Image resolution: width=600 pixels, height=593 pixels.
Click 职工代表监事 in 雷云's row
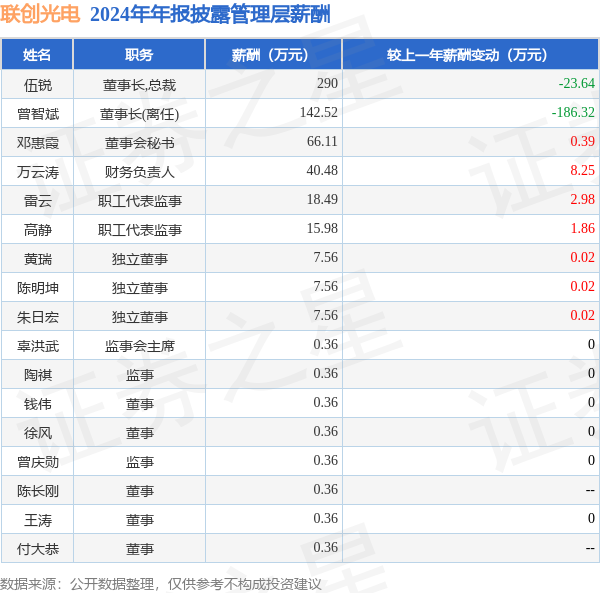[x=139, y=201]
